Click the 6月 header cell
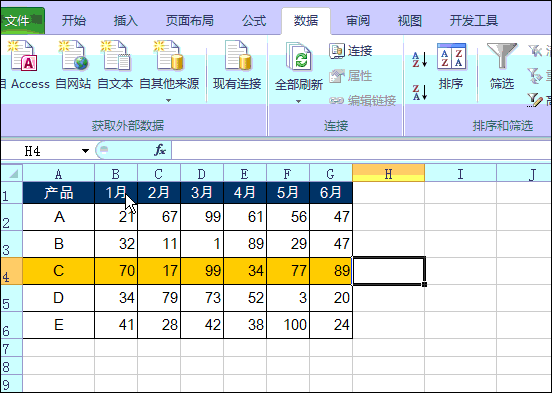Screen dimensions: 552x393 [x=331, y=193]
